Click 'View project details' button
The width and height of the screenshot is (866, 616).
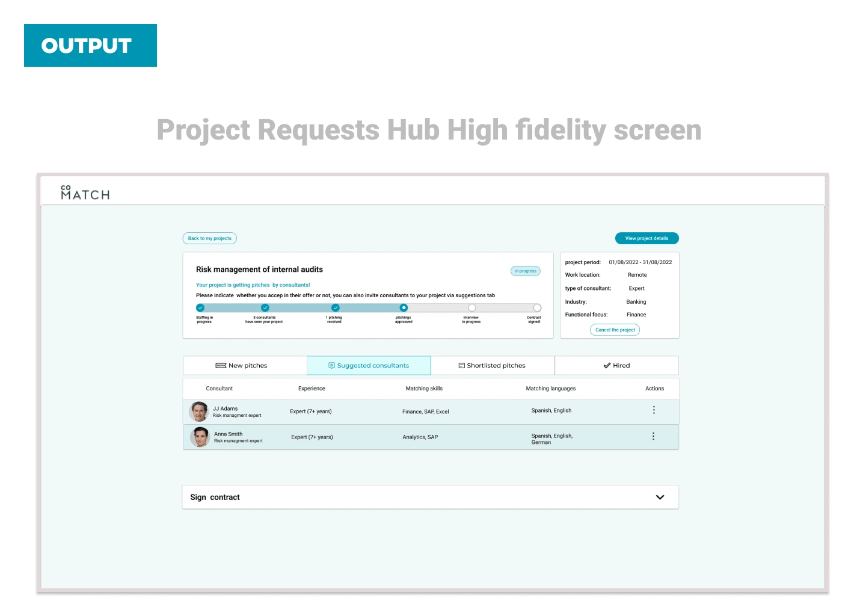646,238
